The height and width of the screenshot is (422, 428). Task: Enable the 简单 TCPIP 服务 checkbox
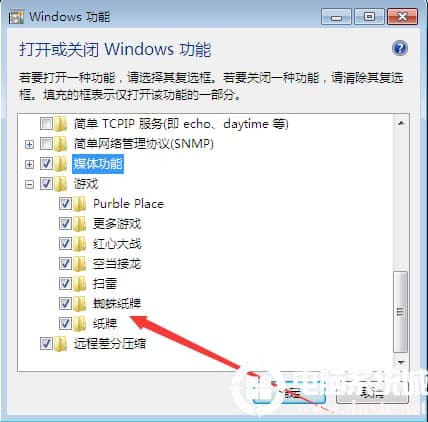coord(46,124)
